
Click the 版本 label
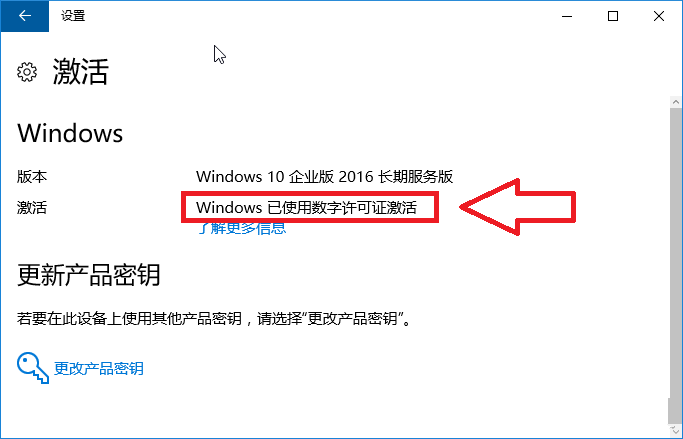[32, 176]
